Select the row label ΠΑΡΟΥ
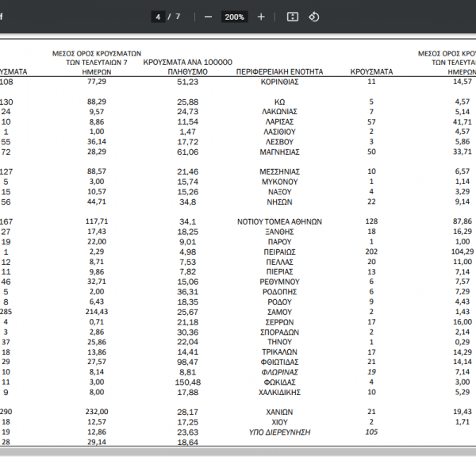 point(279,242)
